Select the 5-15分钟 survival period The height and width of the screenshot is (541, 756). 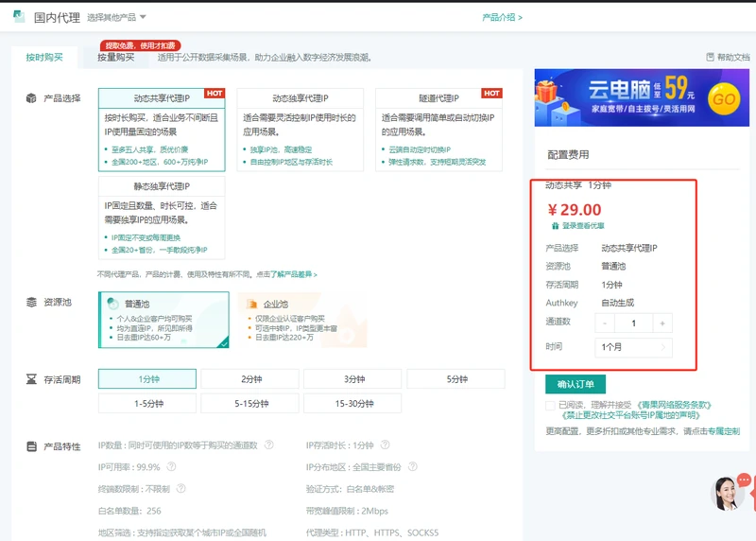coord(249,404)
